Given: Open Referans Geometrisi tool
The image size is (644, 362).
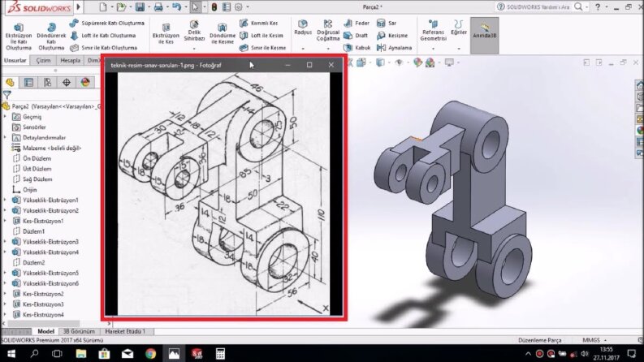Looking at the screenshot, I should [x=433, y=30].
